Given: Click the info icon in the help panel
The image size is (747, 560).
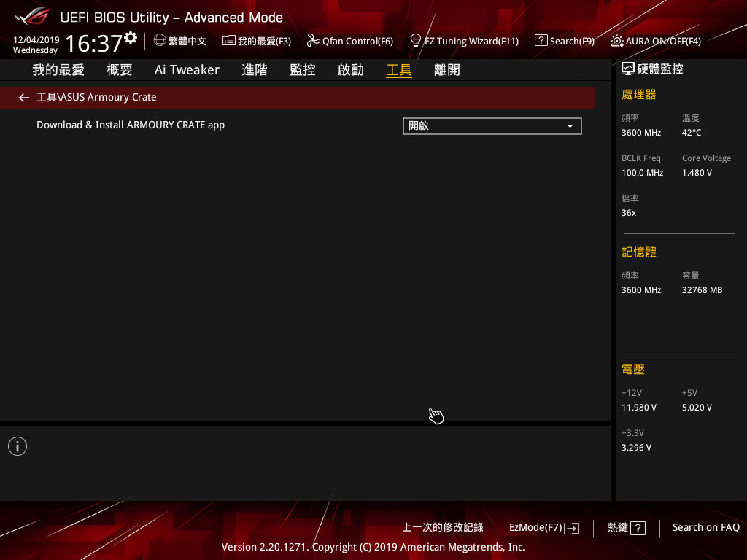Looking at the screenshot, I should coord(18,446).
